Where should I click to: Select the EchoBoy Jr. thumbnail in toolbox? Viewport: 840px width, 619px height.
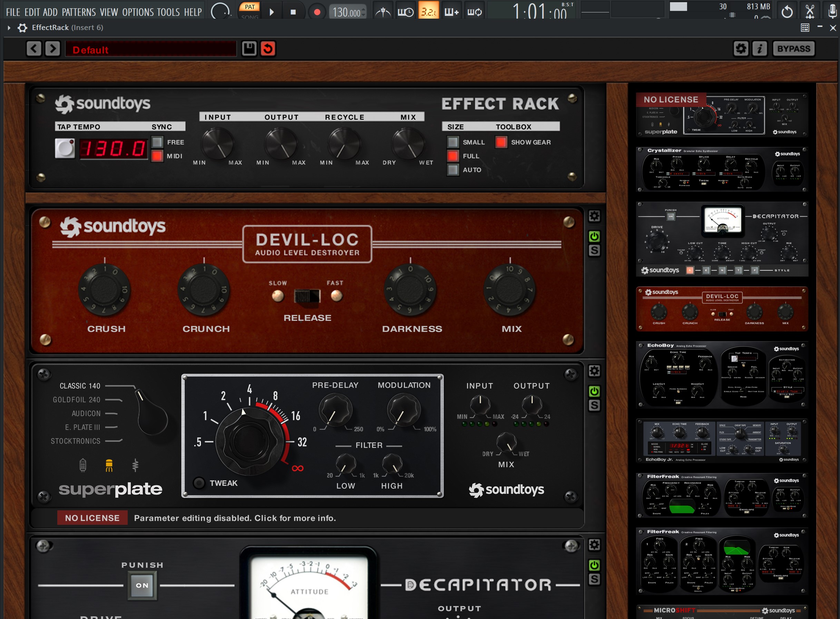tap(722, 441)
